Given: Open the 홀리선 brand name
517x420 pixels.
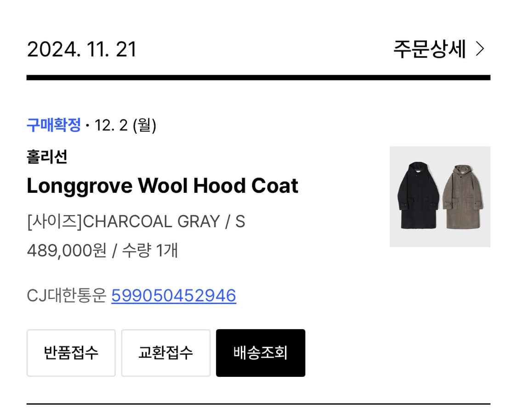Looking at the screenshot, I should [47, 157].
